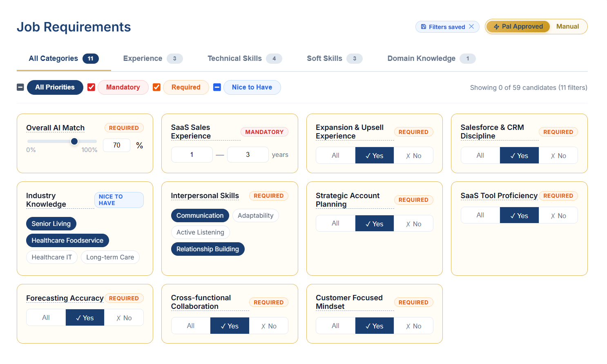Deselect the Communication skill chip

pos(200,215)
